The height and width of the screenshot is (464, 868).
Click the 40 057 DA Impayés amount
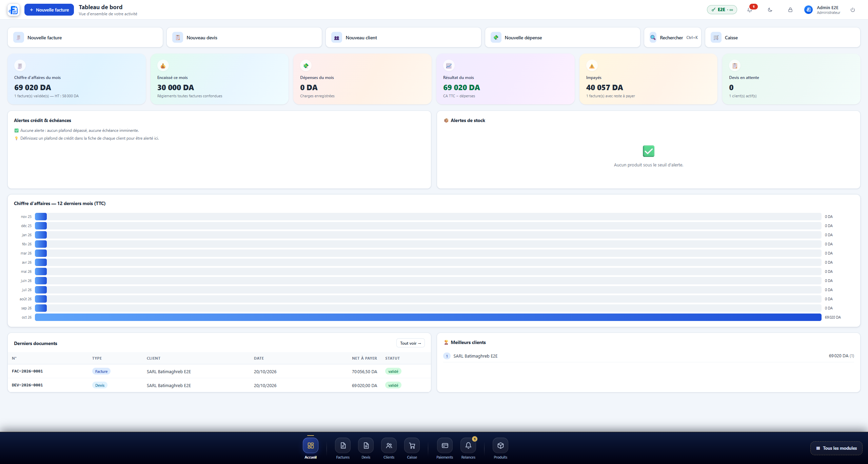605,87
